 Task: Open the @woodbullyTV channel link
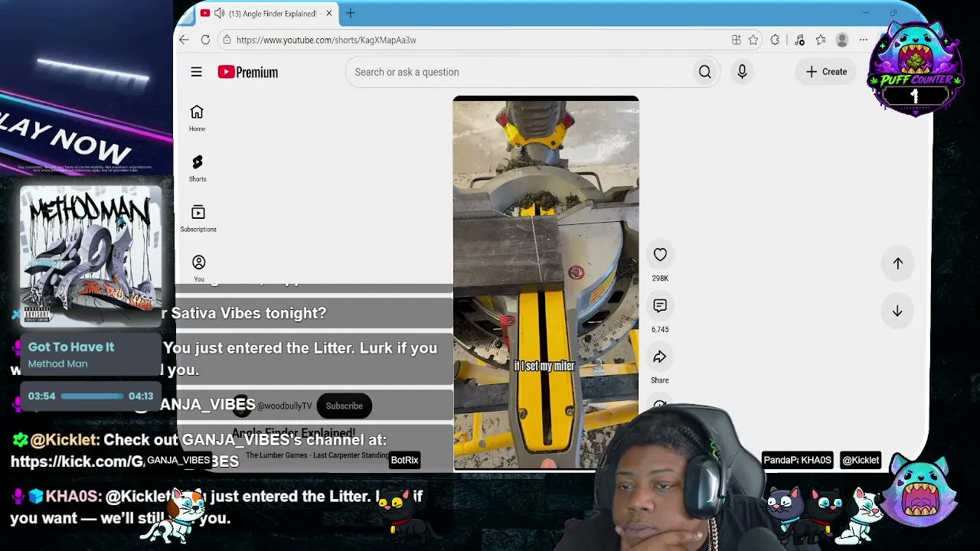pyautogui.click(x=284, y=406)
